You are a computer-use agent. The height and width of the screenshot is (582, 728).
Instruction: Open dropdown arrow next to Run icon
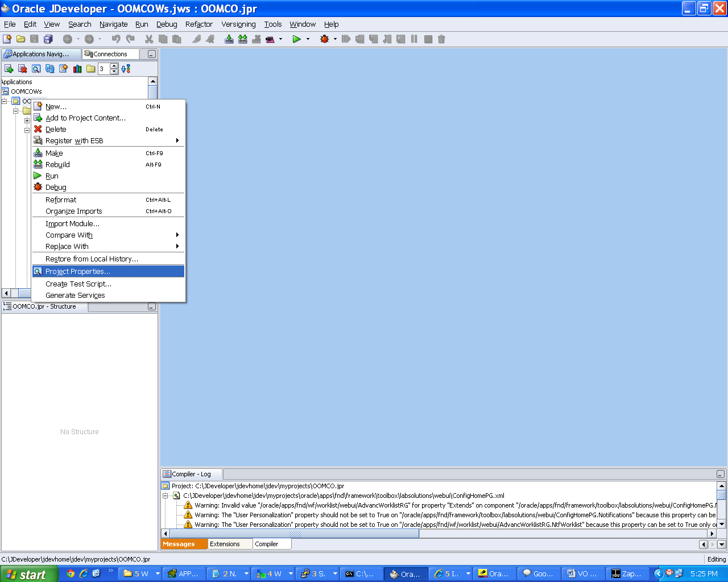coord(308,39)
